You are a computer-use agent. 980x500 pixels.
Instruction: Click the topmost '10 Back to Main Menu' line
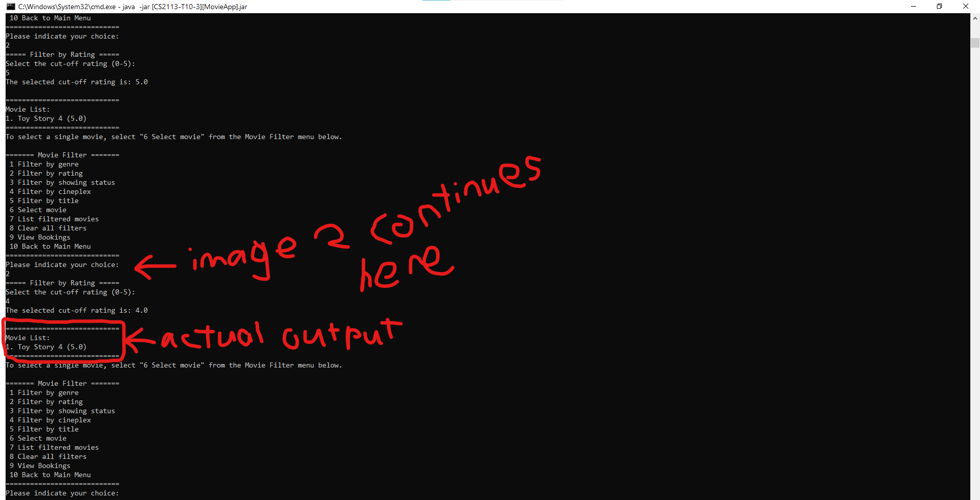50,18
